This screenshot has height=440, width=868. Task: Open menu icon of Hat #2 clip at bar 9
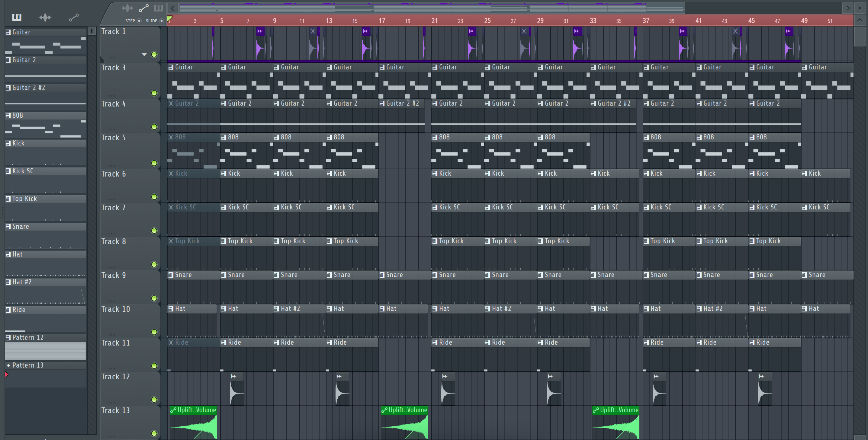pos(277,309)
